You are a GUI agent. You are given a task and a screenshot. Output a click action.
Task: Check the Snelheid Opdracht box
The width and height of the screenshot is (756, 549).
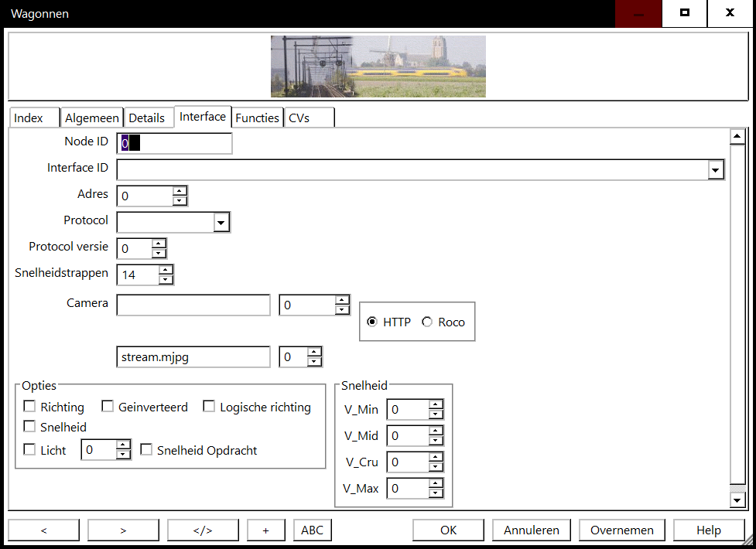pos(146,450)
